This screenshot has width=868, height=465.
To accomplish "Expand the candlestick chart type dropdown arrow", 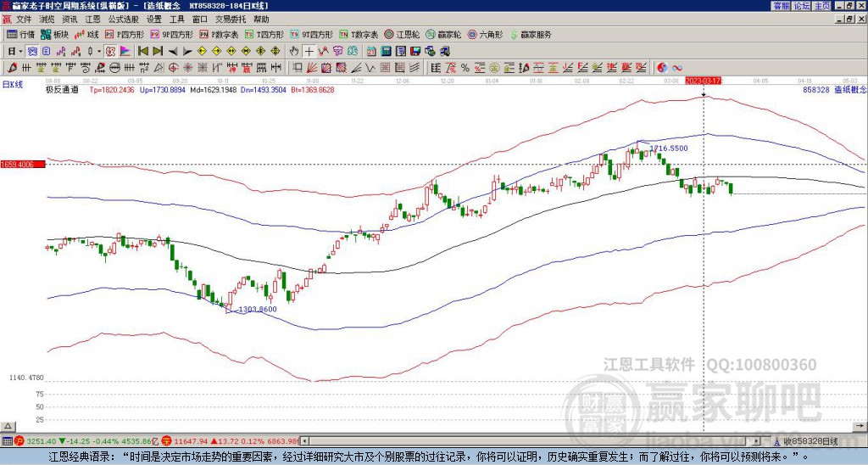I will pos(99,52).
